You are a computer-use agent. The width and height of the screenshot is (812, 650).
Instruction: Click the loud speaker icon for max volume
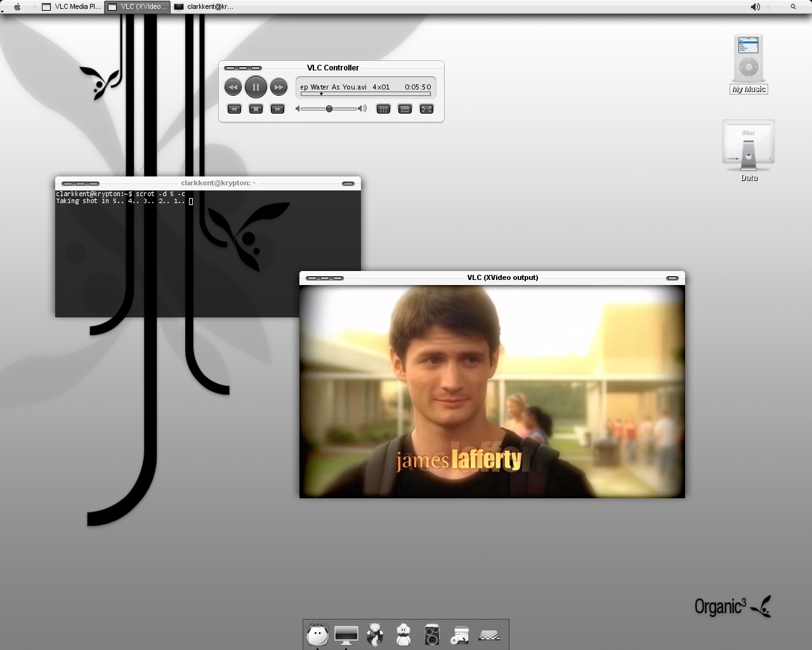tap(362, 109)
